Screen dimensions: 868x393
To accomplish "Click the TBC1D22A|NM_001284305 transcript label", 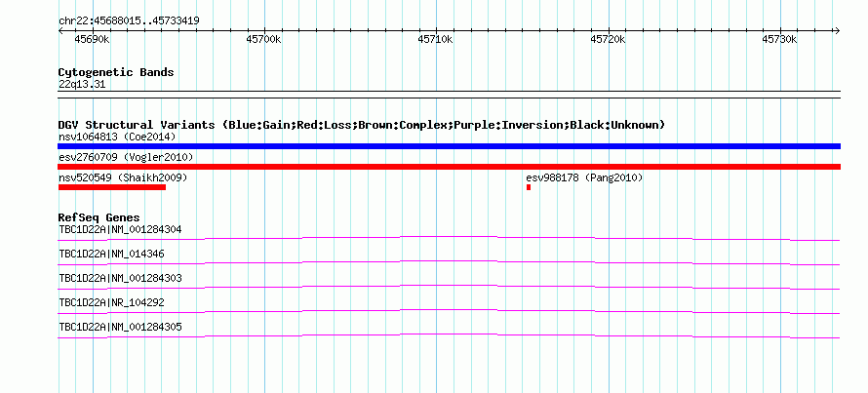I will (x=120, y=327).
